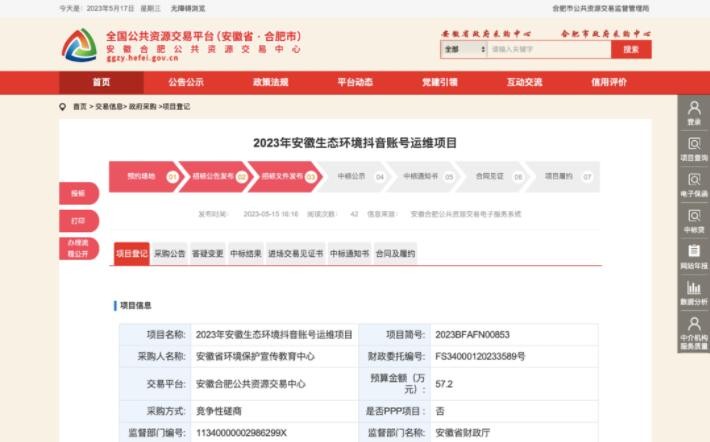Open 网站年报 in the right sidebar
Image resolution: width=710 pixels, height=442 pixels.
694,257
